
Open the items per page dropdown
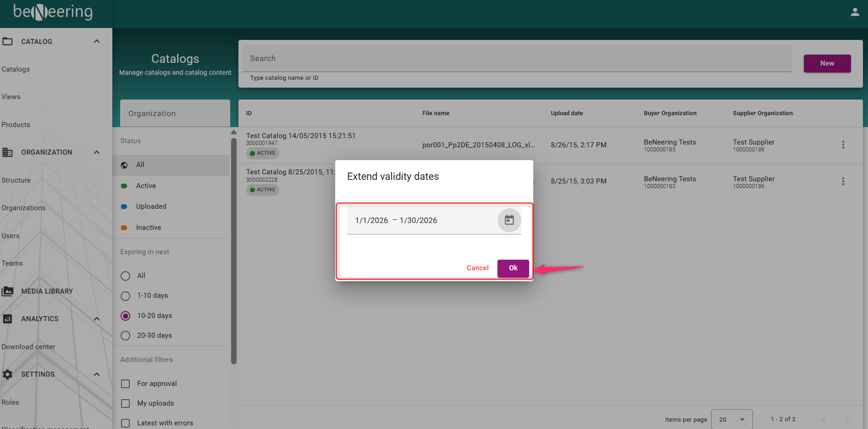731,419
